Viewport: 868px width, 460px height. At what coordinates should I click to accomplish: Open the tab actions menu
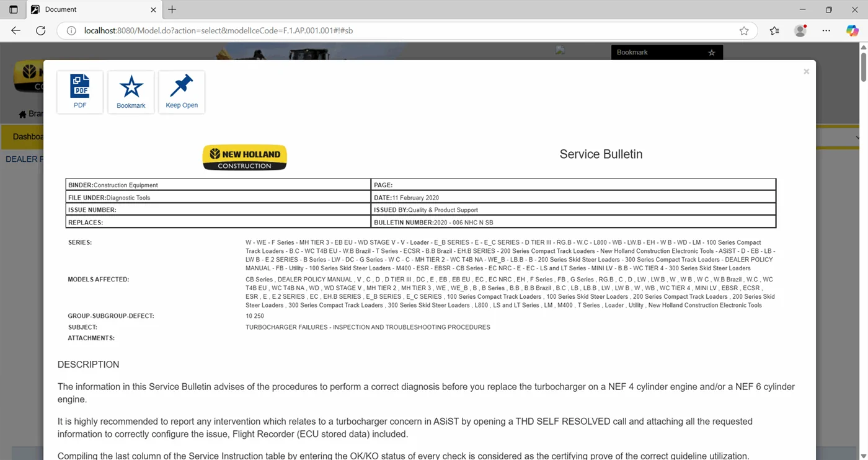(x=14, y=9)
